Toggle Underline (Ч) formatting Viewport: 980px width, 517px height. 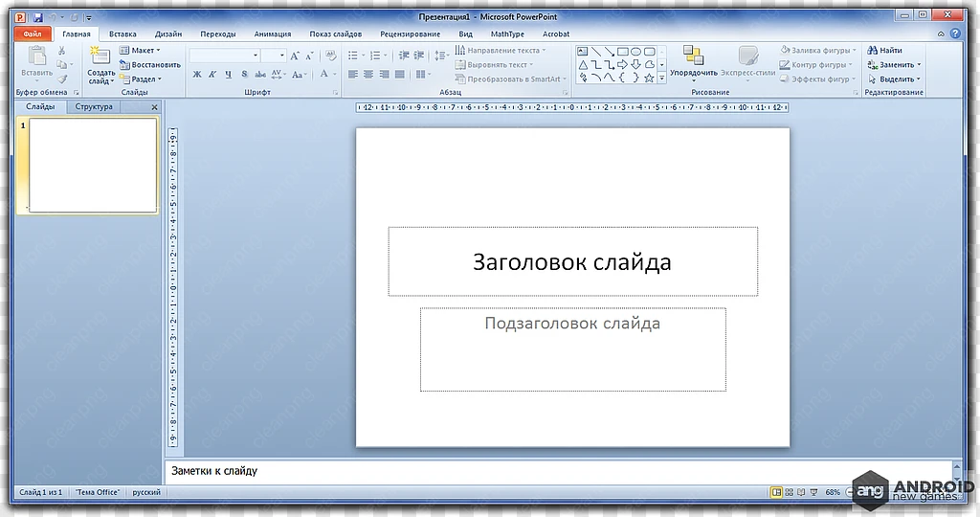click(228, 75)
